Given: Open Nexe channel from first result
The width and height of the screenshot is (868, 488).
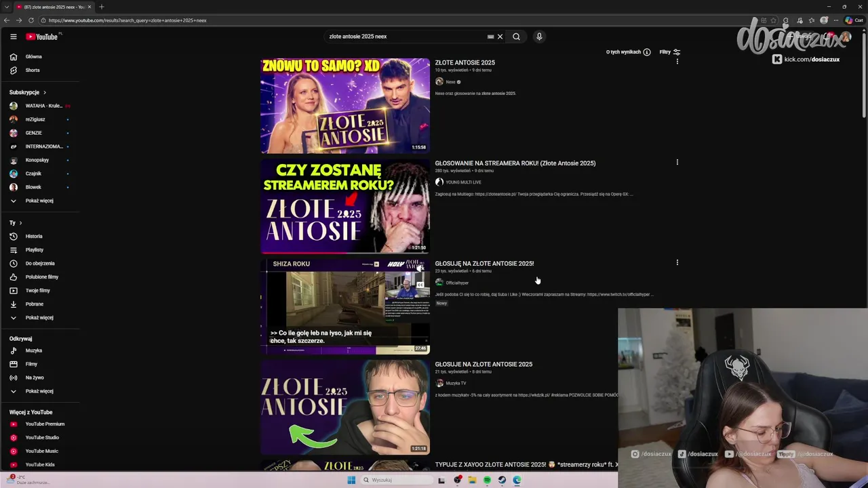Looking at the screenshot, I should click(450, 82).
